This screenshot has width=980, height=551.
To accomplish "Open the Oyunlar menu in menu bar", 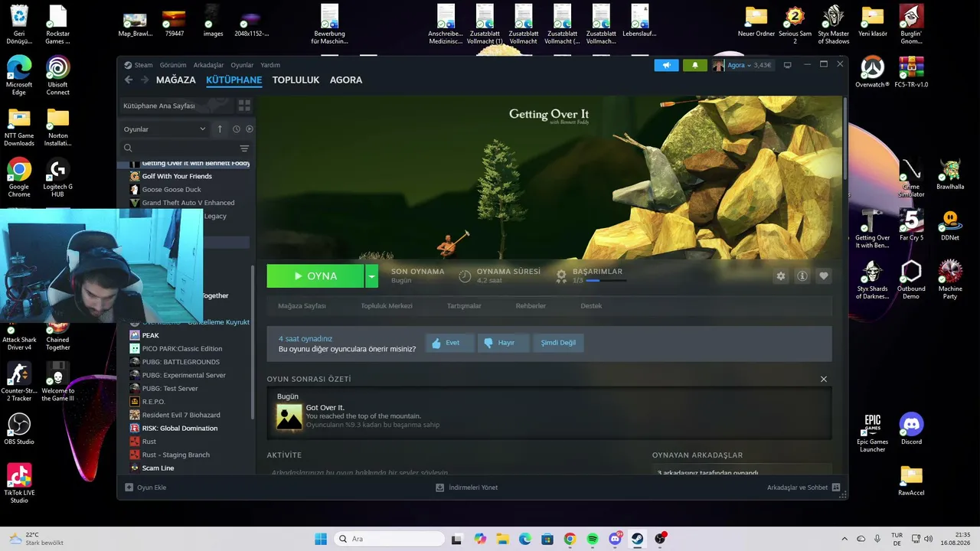I will click(x=242, y=65).
